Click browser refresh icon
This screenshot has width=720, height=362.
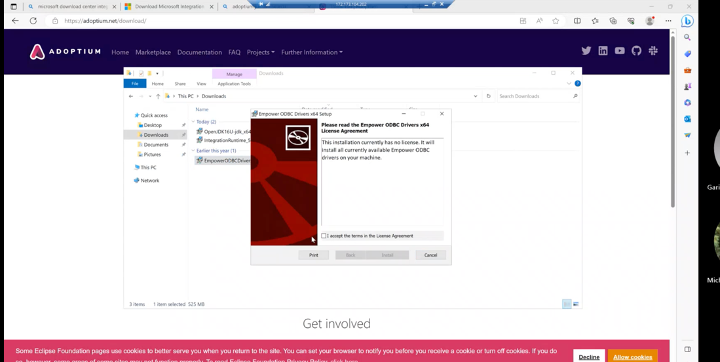point(33,21)
